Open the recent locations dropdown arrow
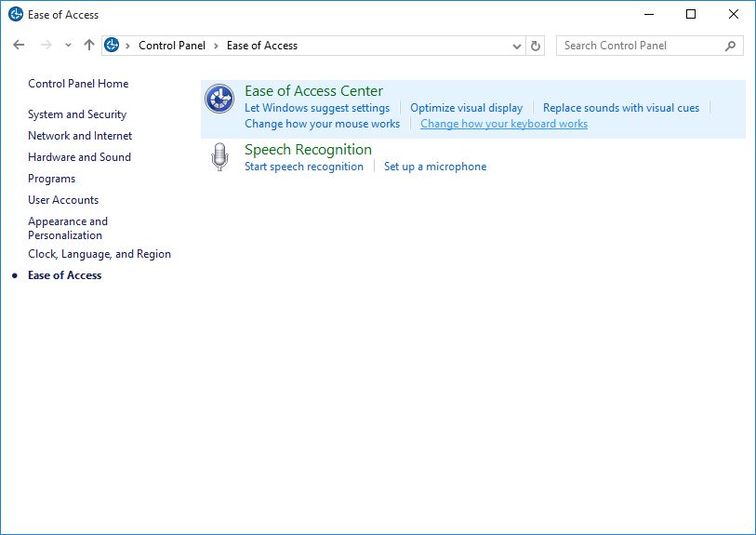The height and width of the screenshot is (535, 756). coord(68,46)
